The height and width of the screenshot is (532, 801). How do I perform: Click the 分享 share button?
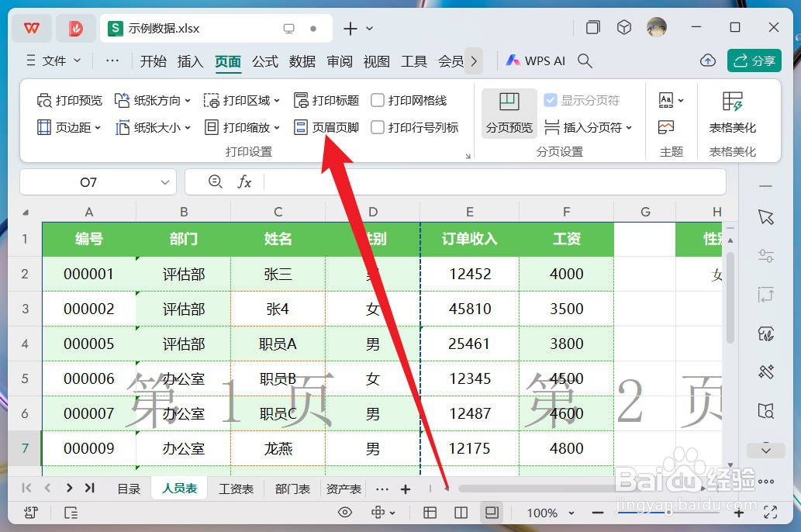(754, 60)
